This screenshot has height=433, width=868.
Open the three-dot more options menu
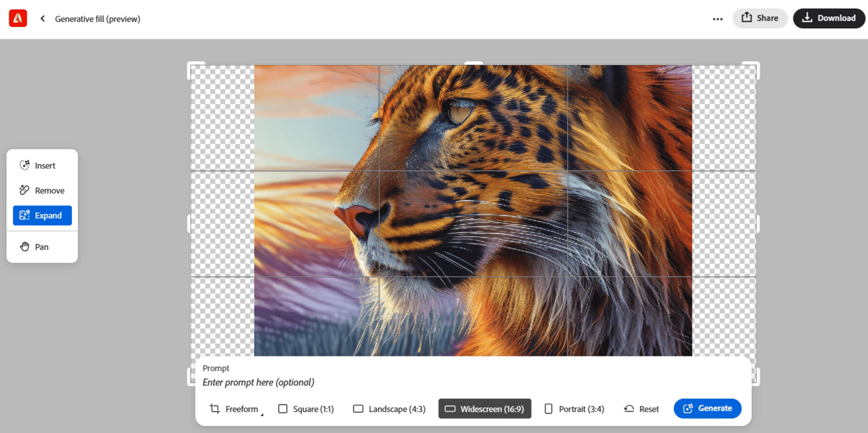[718, 19]
